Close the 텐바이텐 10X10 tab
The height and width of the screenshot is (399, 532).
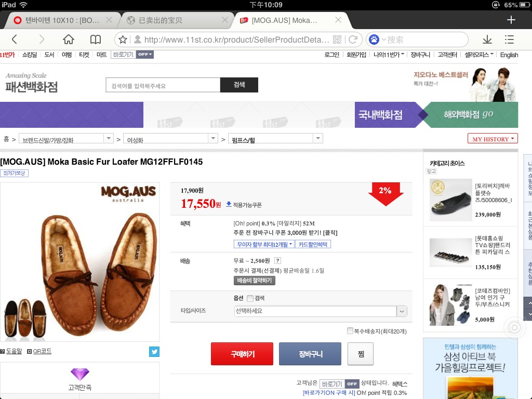(x=109, y=20)
